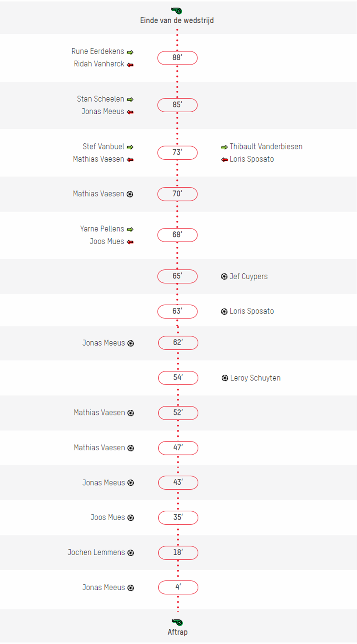Select the 70' minute marker
357x644 pixels.
tap(177, 194)
